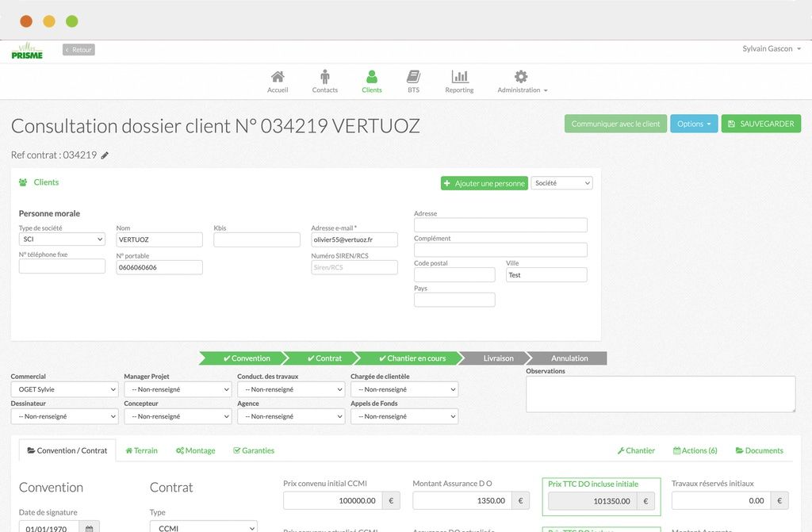This screenshot has height=532, width=812.
Task: Open the blue Options dropdown
Action: pos(694,124)
